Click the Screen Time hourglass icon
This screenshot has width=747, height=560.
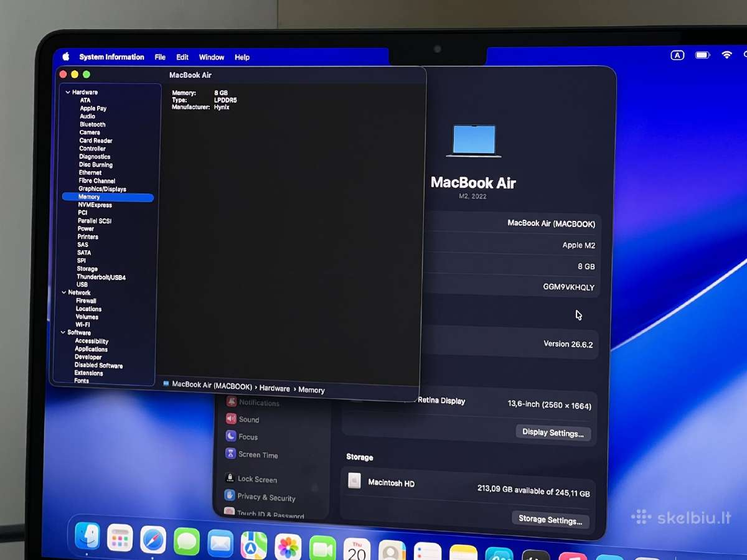(x=231, y=454)
